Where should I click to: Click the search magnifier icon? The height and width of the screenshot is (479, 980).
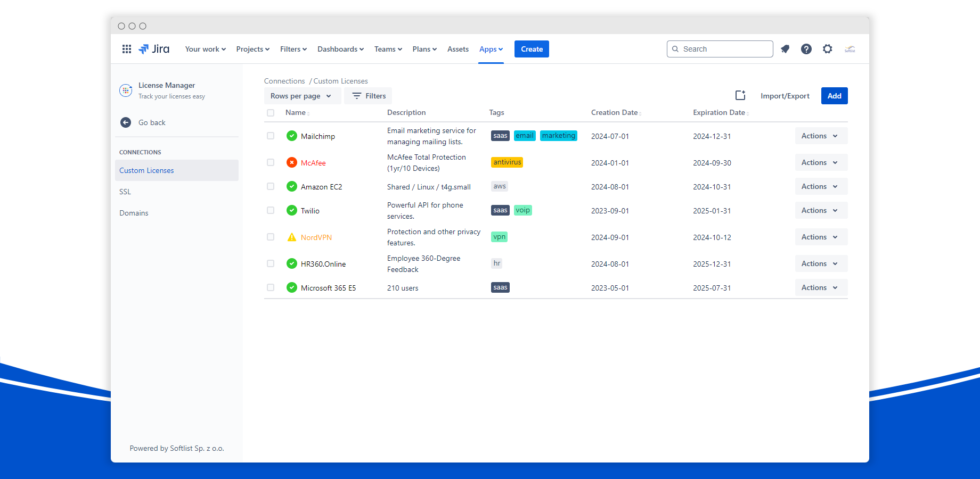675,49
